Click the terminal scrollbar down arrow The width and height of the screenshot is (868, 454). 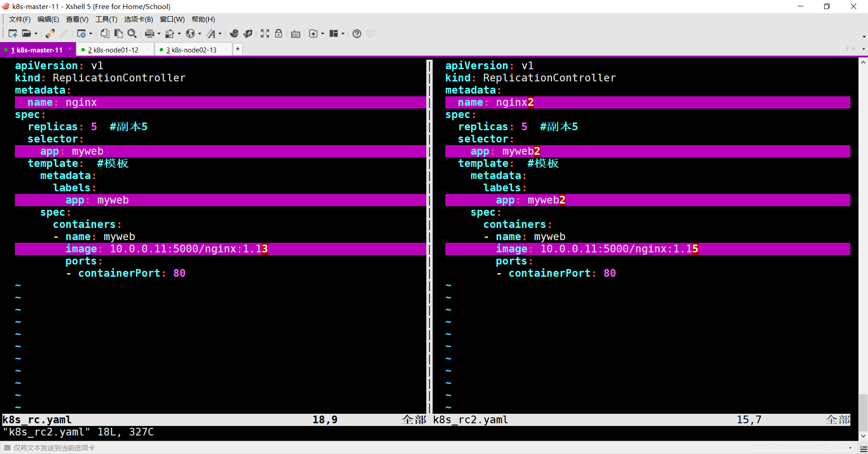pyautogui.click(x=863, y=436)
